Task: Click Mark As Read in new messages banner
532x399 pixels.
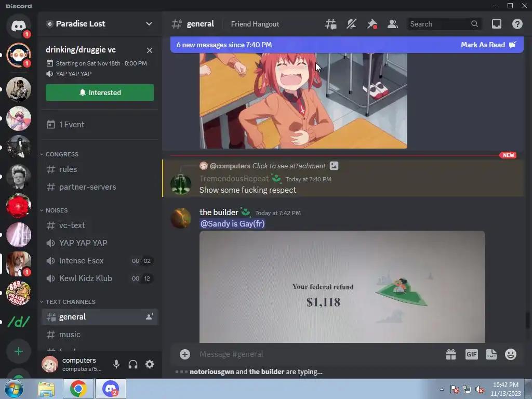Action: 488,45
